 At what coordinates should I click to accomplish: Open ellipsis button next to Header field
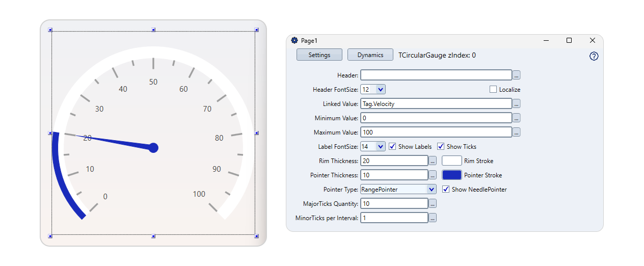point(517,75)
